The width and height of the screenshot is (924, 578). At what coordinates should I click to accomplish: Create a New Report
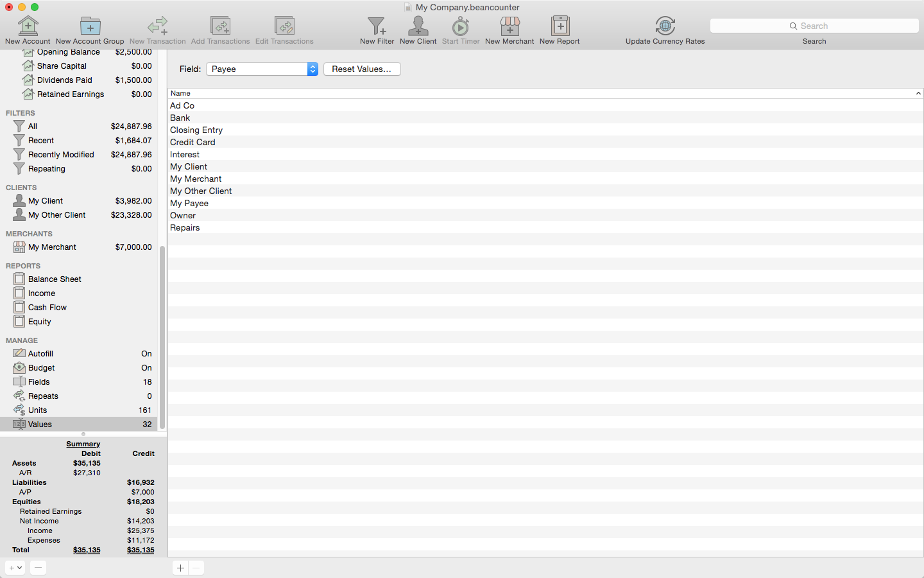pyautogui.click(x=560, y=27)
